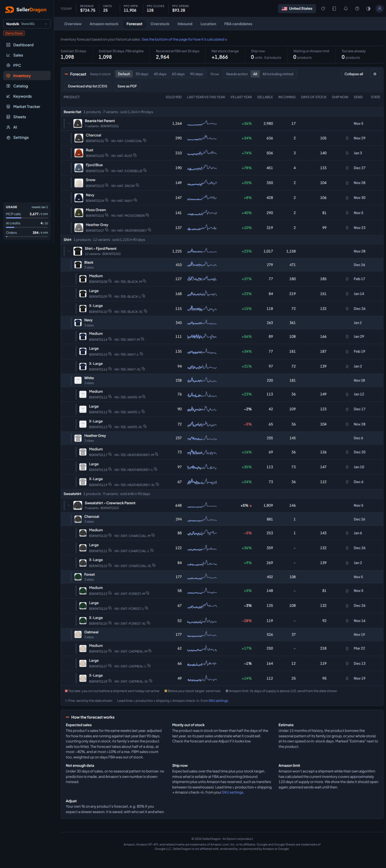
Task: Collapse the Beanie Hat Parent row
Action: click(x=69, y=123)
